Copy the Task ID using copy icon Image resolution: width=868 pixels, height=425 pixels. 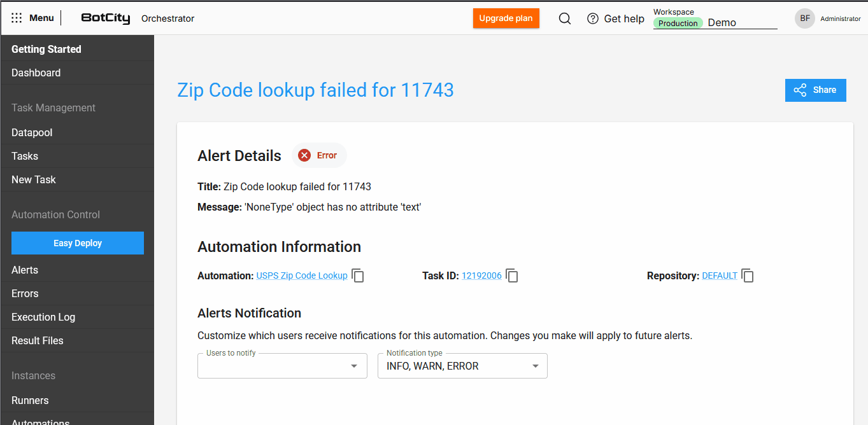[x=512, y=275]
